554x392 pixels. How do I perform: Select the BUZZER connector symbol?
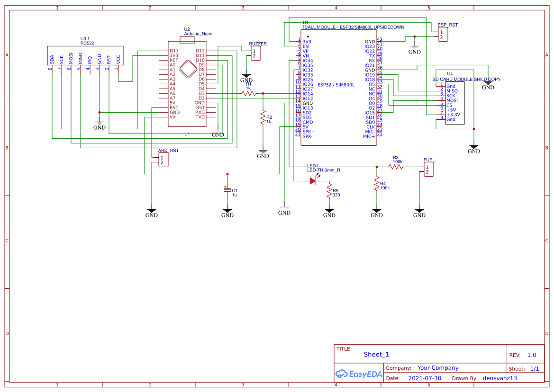click(255, 53)
